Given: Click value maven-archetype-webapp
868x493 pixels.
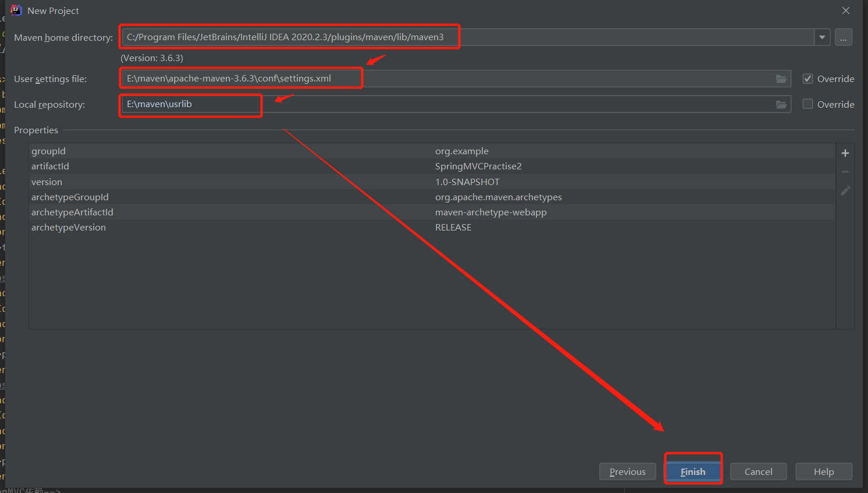Looking at the screenshot, I should coord(491,212).
